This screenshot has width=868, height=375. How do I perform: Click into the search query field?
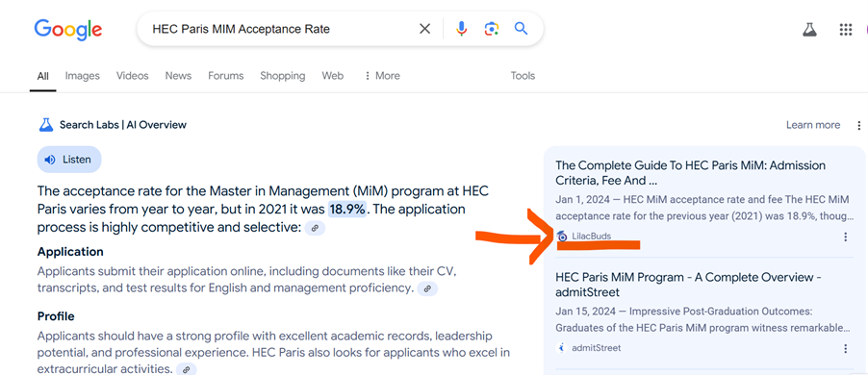[x=277, y=29]
